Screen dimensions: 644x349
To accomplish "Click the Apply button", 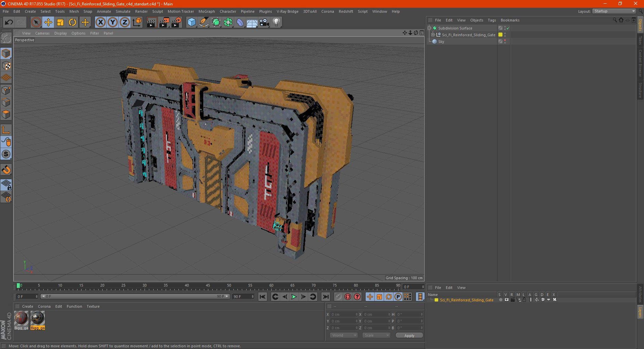I will pos(409,335).
